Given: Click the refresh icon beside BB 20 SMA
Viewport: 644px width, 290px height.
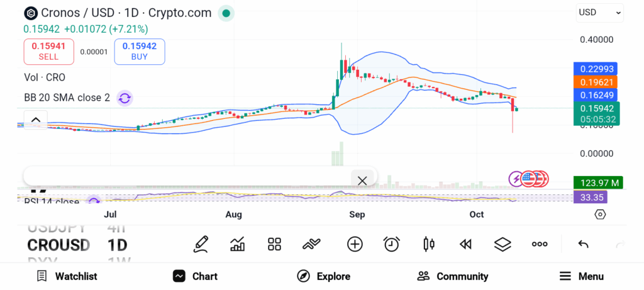Looking at the screenshot, I should click(125, 98).
